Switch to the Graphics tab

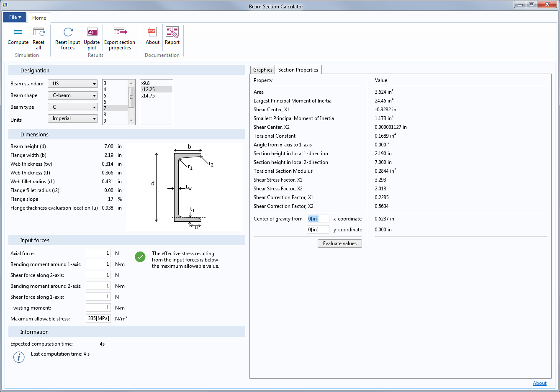pyautogui.click(x=262, y=70)
